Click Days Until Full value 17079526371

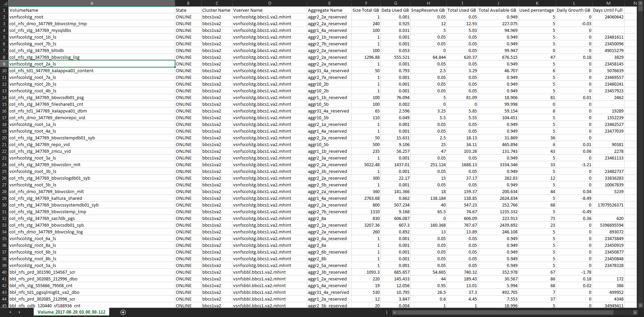click(x=608, y=205)
